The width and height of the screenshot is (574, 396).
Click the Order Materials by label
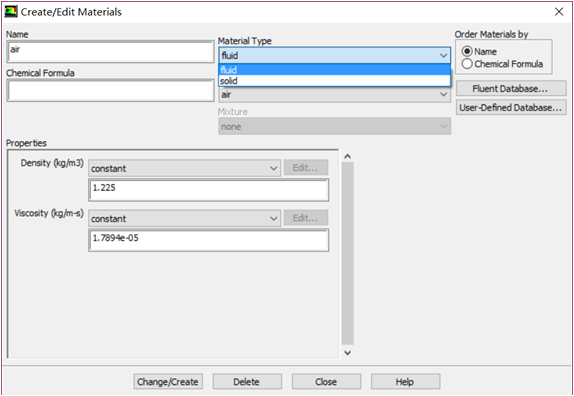click(x=491, y=34)
